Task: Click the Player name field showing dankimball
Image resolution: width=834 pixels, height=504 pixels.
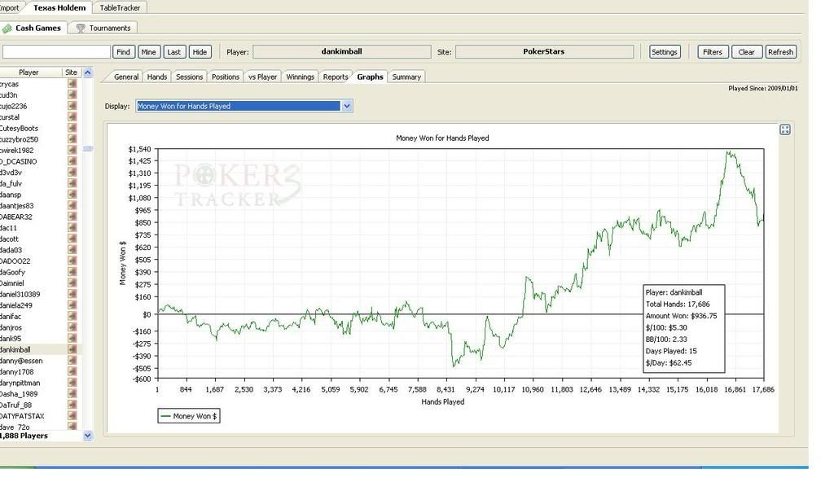Action: click(341, 51)
